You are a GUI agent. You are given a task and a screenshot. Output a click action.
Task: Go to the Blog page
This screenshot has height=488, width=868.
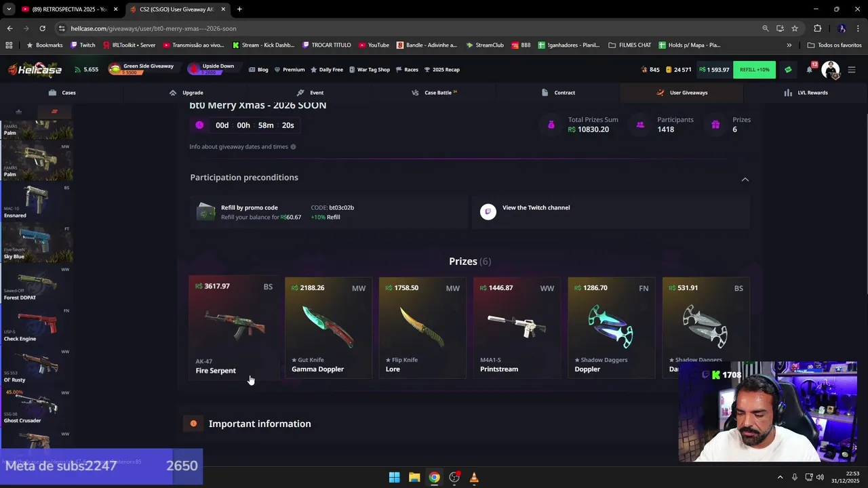258,70
